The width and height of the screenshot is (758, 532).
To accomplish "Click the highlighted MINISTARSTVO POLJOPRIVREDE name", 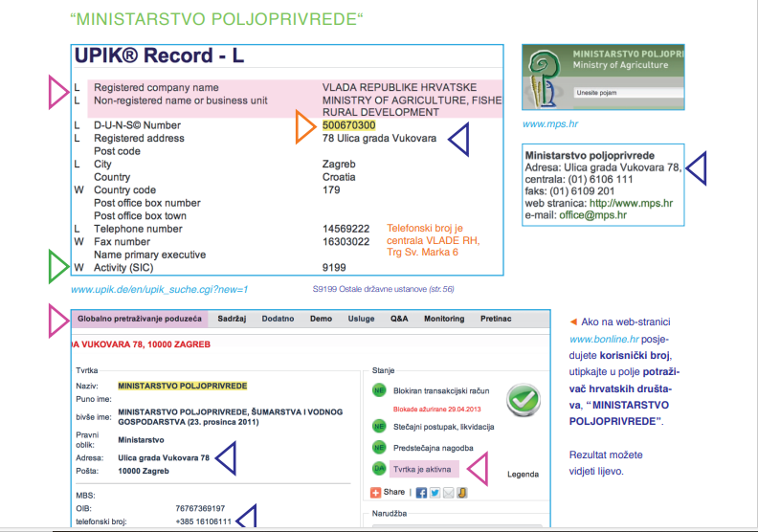I will pyautogui.click(x=183, y=386).
